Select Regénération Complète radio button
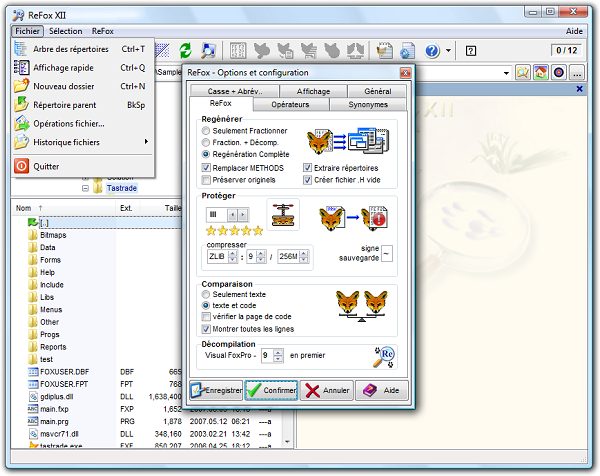600x476 pixels. 206,154
